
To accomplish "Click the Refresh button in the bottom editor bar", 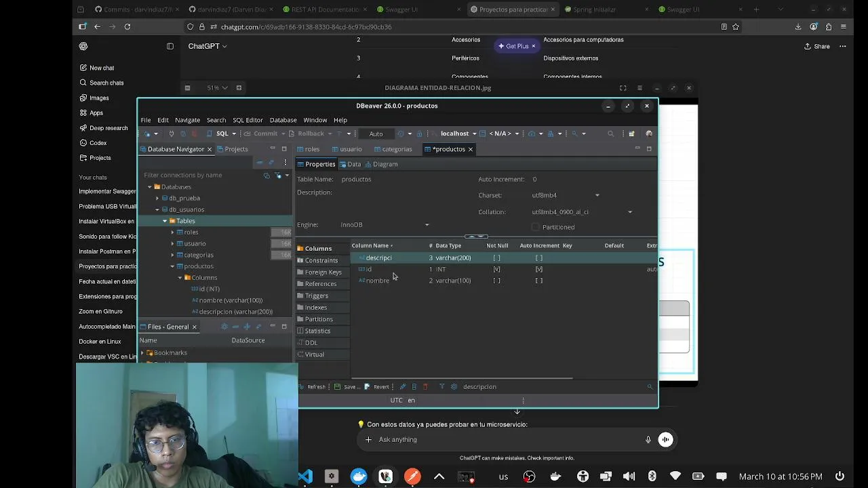I will [313, 387].
